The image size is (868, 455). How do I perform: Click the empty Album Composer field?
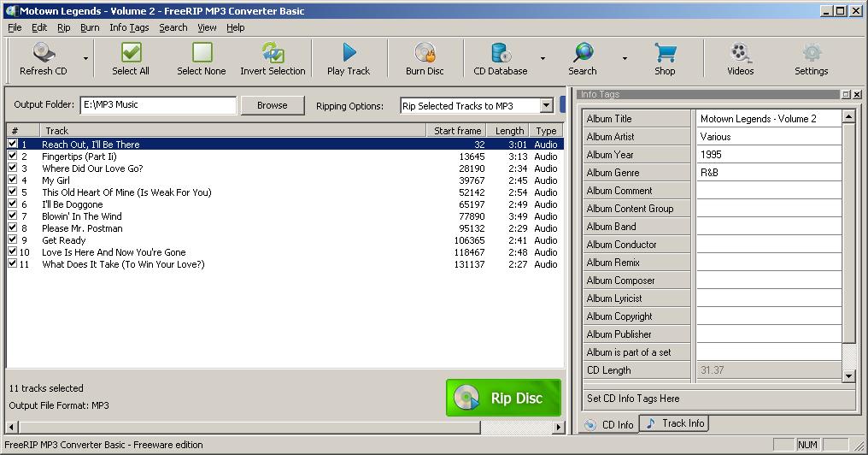coord(768,281)
